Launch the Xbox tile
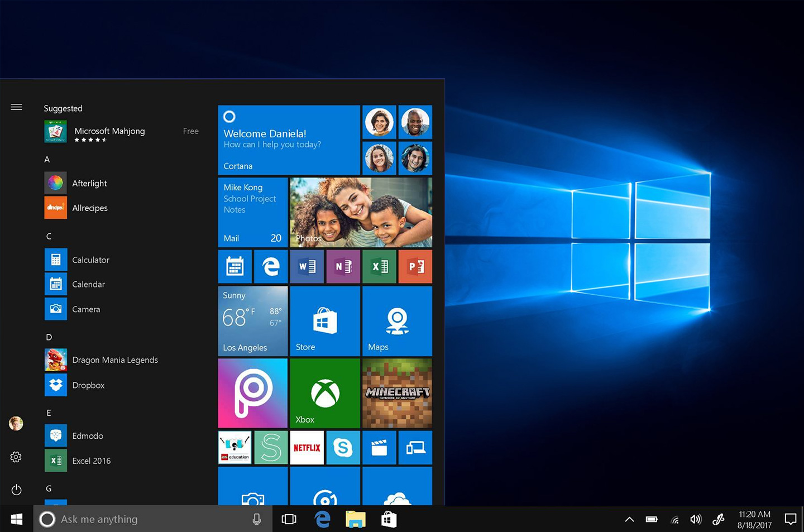804x532 pixels. click(325, 393)
